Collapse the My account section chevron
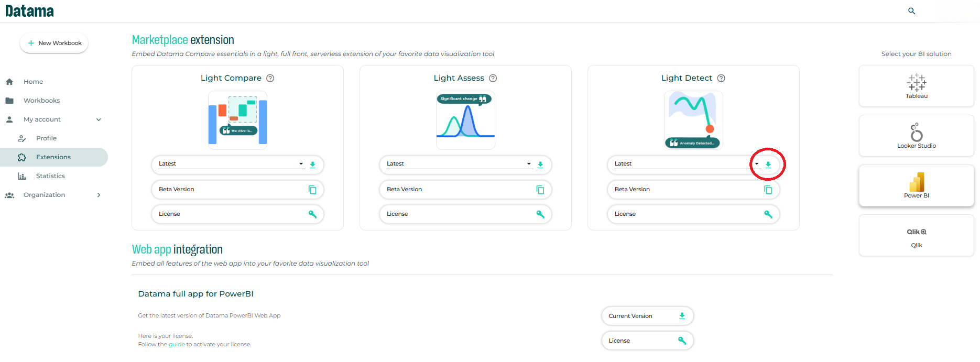 coord(99,119)
